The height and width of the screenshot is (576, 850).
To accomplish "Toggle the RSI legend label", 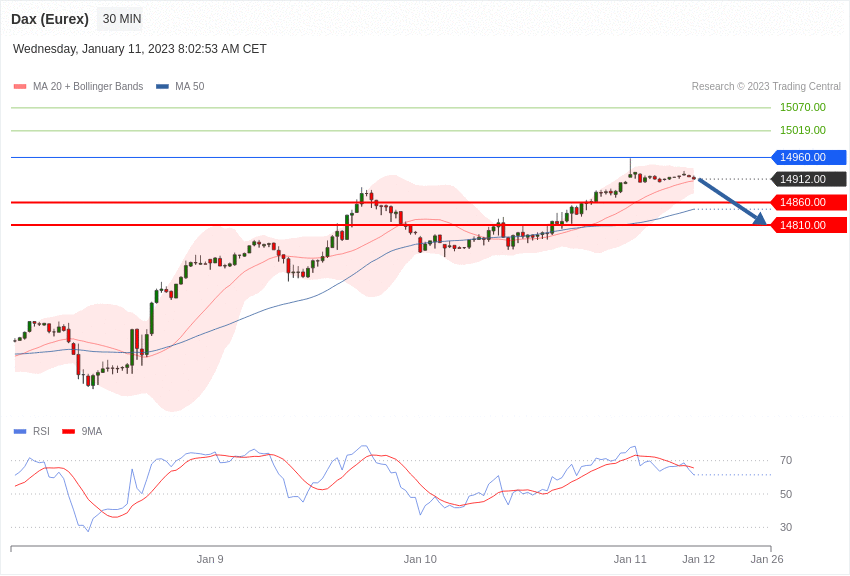I will (x=41, y=431).
